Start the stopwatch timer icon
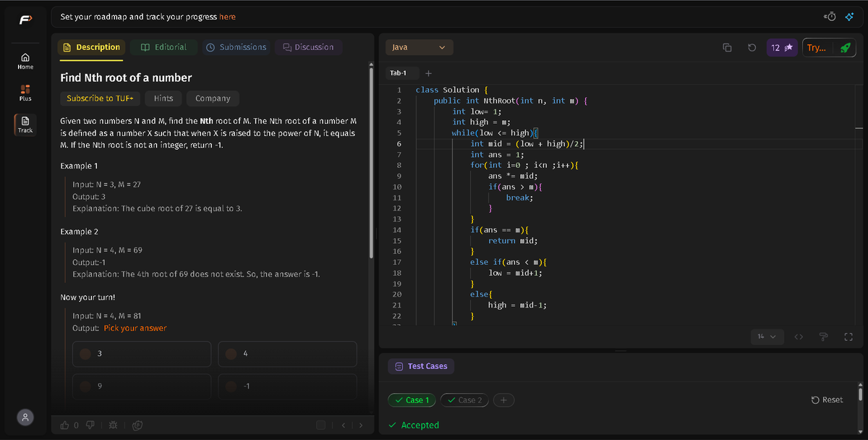 click(830, 17)
